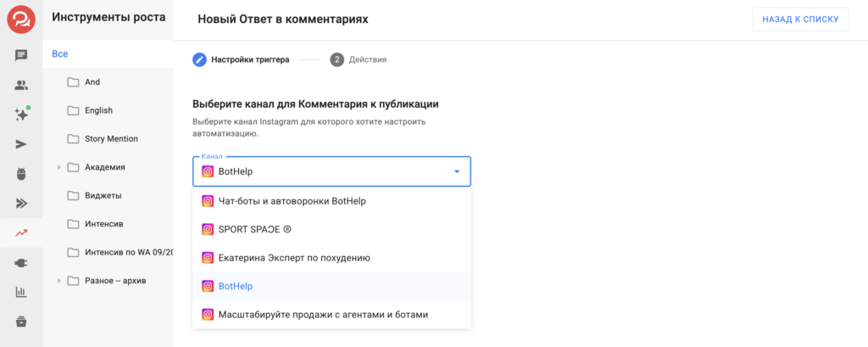Click the Все link in folder list

click(x=59, y=53)
